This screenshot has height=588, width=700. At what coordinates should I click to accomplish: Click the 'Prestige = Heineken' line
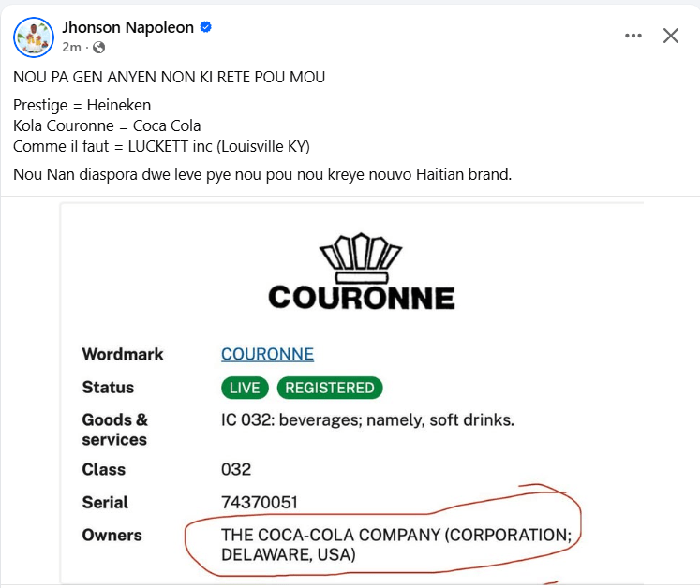point(82,105)
